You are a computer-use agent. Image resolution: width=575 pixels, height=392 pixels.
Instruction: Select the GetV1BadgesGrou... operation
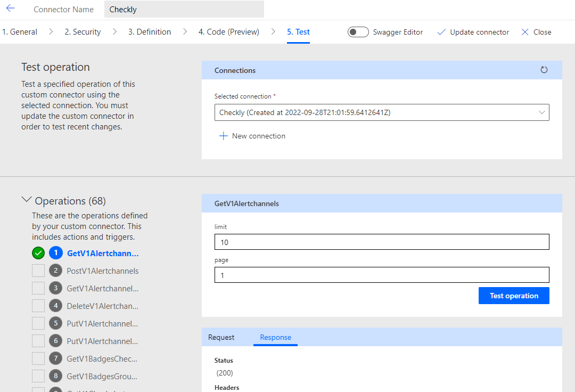point(102,377)
